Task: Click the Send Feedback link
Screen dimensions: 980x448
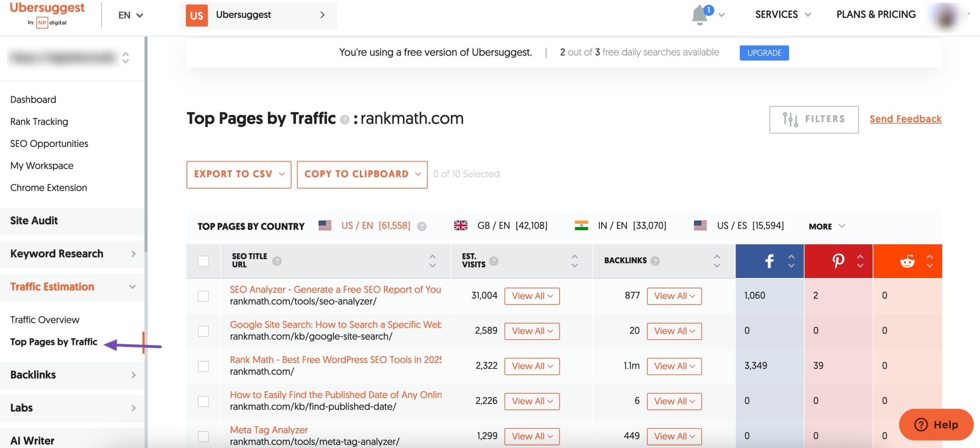Action: (905, 119)
